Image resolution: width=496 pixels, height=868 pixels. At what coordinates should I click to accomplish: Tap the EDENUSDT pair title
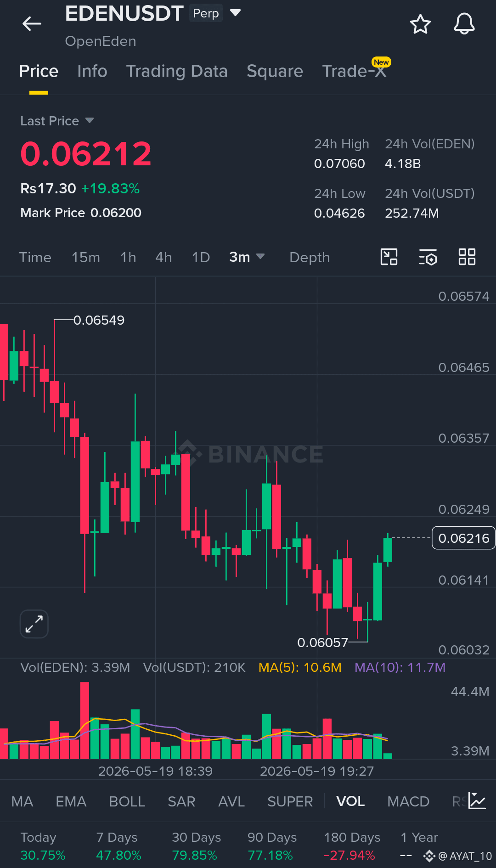[124, 13]
